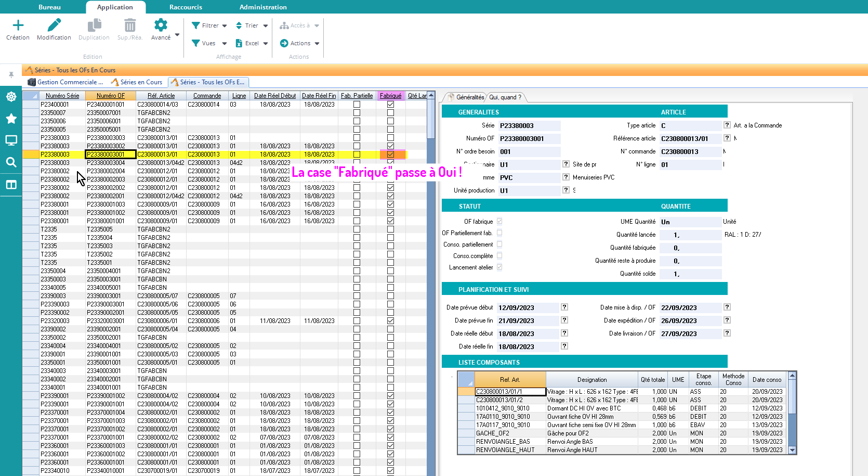Switch to the Administration ribbon tab
Viewport: 868px width, 476px height.
262,7
